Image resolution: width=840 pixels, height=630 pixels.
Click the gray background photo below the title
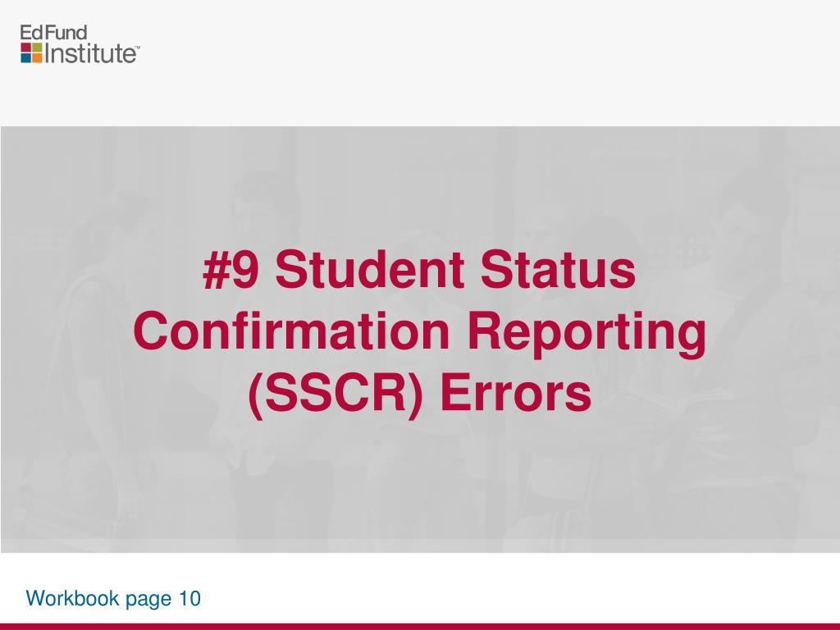pyautogui.click(x=420, y=482)
